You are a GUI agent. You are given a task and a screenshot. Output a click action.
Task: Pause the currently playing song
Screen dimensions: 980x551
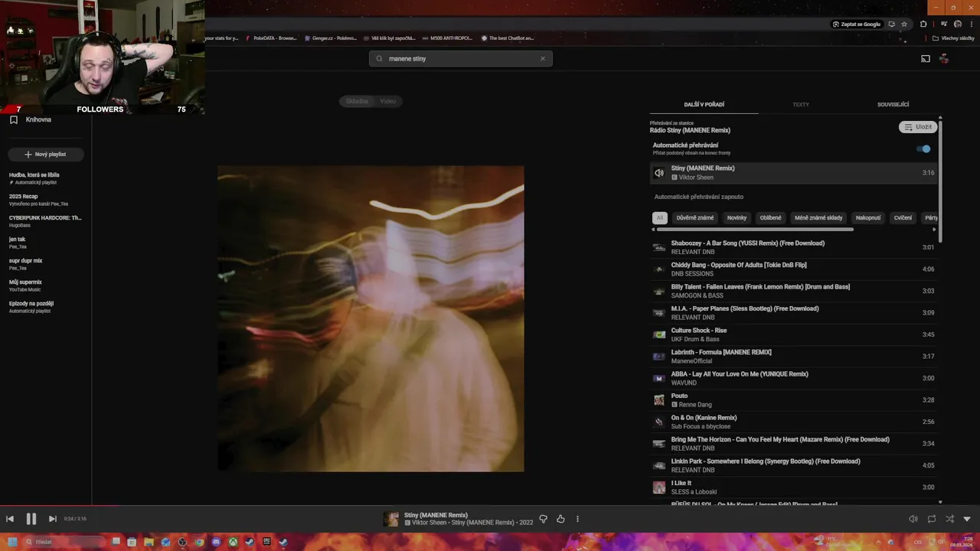[x=31, y=519]
